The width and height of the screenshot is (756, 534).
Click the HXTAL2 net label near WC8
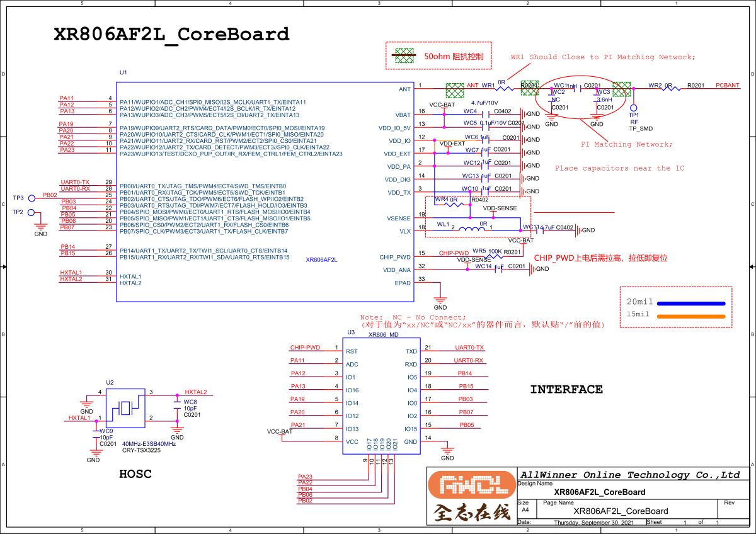pos(195,392)
